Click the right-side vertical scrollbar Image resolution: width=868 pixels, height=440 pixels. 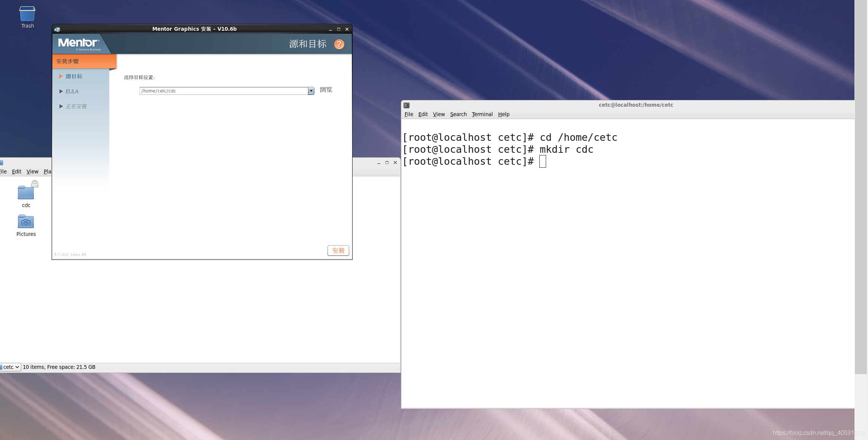pyautogui.click(x=861, y=187)
